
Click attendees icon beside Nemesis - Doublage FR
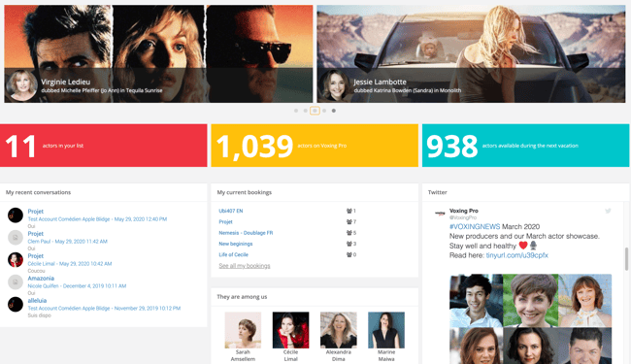[349, 233]
